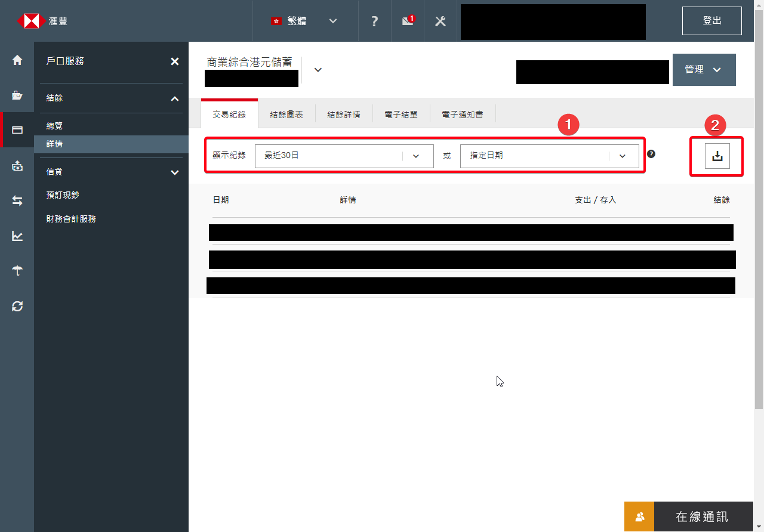Close the 戶口服務 side panel
The height and width of the screenshot is (532, 764).
(x=174, y=61)
